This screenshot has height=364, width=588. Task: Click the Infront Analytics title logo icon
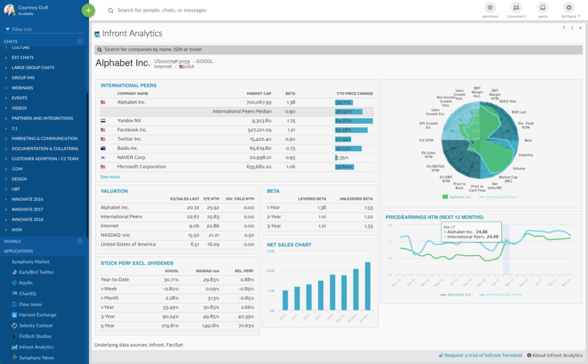pyautogui.click(x=97, y=34)
